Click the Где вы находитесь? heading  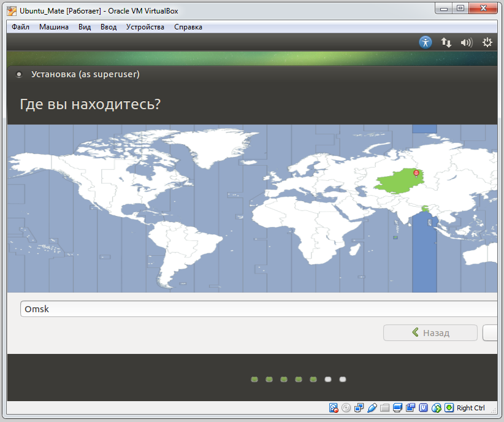tap(90, 104)
